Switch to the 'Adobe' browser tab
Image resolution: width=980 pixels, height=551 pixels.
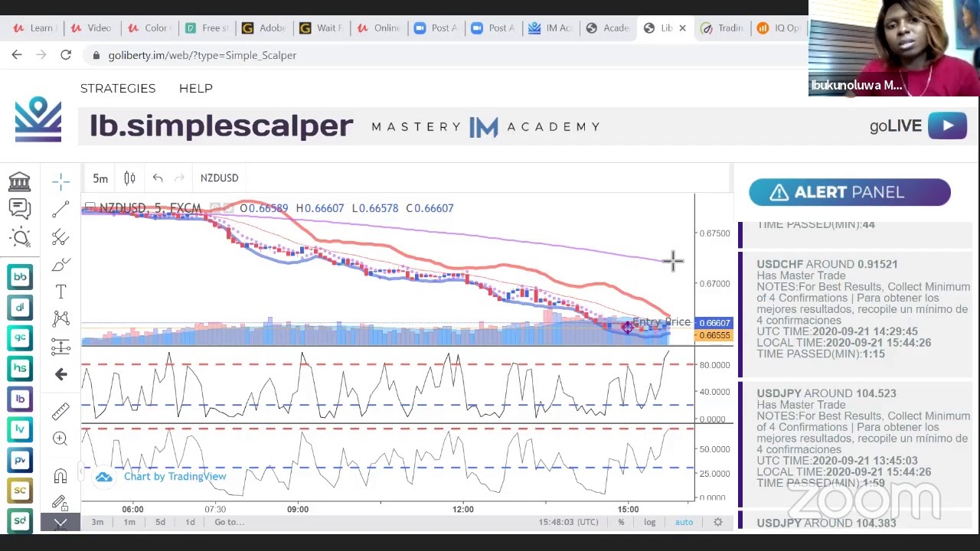pos(263,28)
